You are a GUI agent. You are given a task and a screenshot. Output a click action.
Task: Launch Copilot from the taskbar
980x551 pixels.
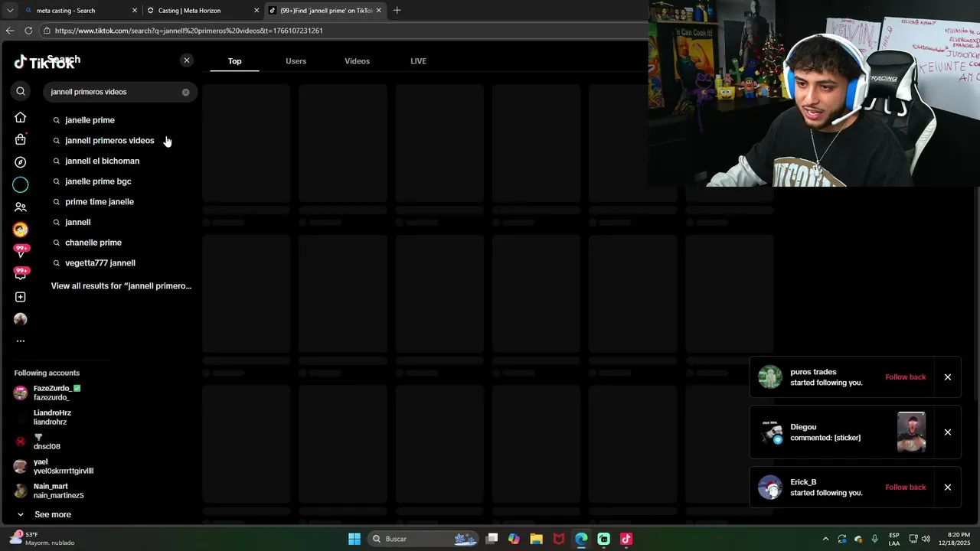tap(514, 540)
